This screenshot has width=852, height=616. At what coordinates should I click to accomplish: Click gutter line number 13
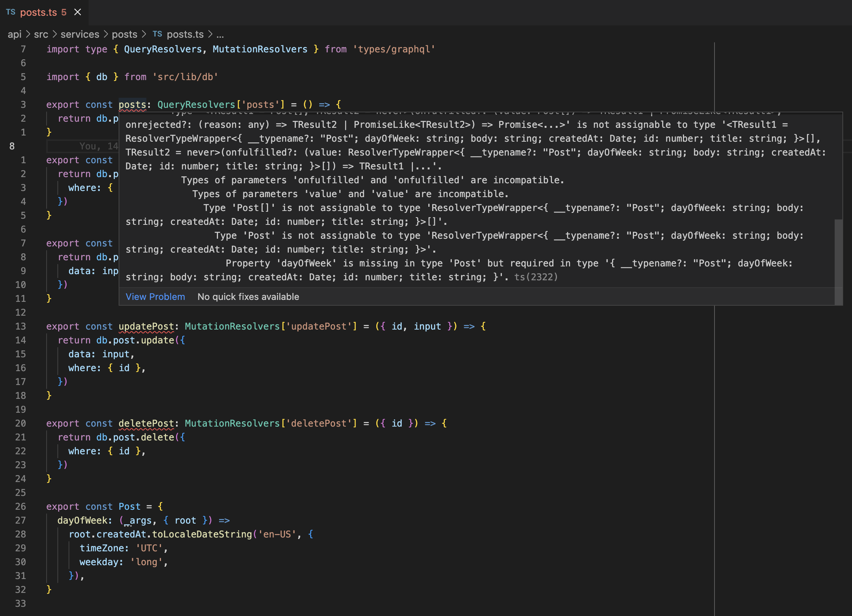[x=20, y=326]
